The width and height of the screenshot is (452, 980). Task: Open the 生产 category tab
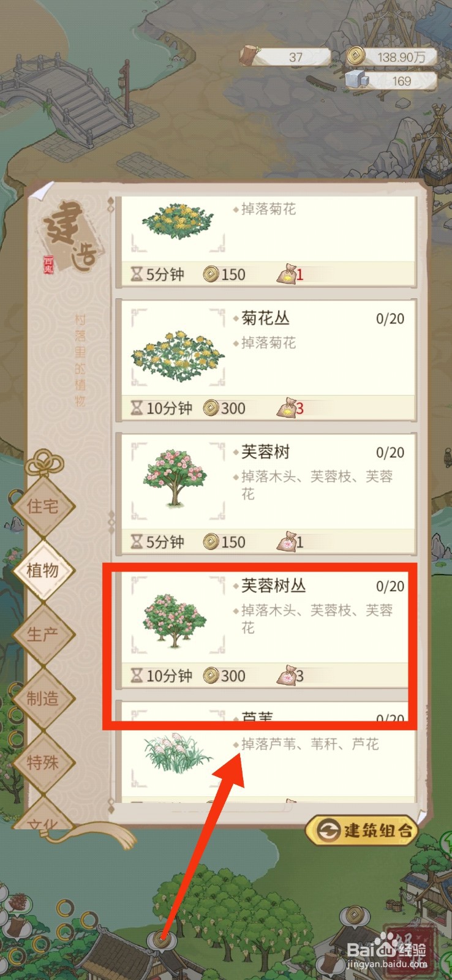pos(43,634)
